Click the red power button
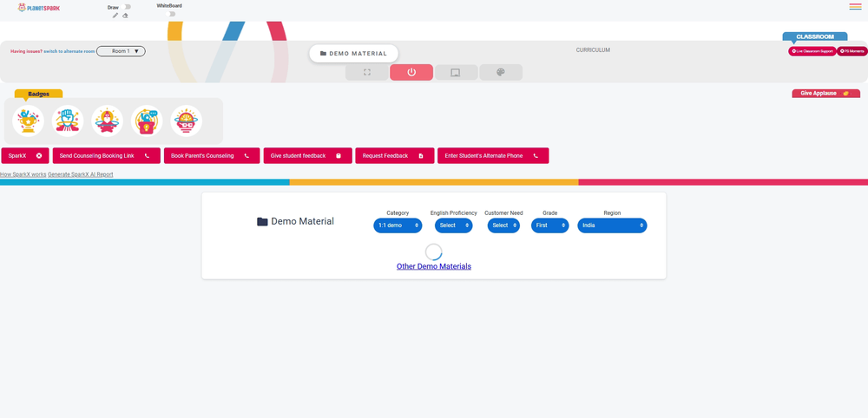868x418 pixels. (411, 73)
